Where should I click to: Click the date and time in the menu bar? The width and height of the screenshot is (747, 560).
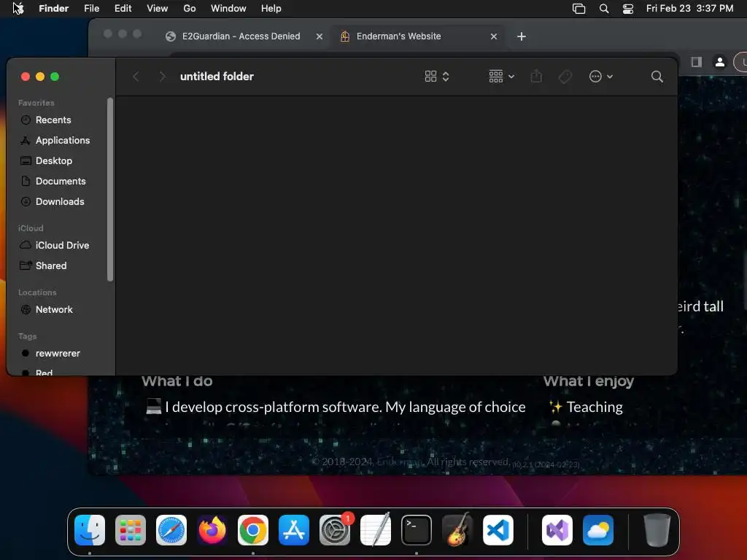[689, 9]
